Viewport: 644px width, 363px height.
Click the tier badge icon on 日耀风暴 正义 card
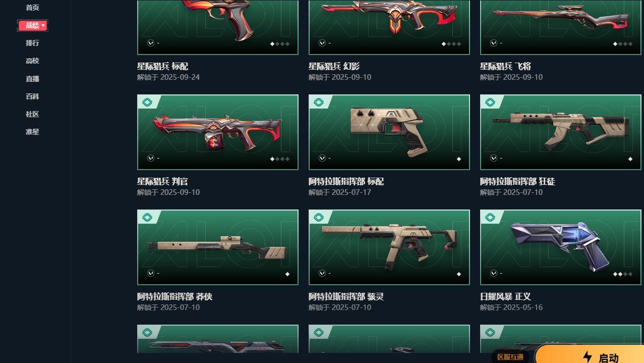[x=490, y=218]
